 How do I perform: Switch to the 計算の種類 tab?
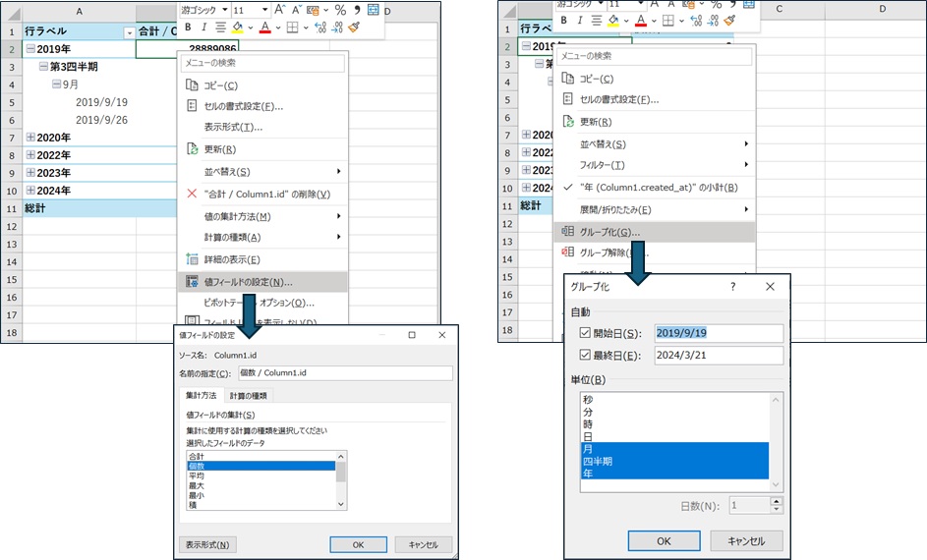coord(247,395)
